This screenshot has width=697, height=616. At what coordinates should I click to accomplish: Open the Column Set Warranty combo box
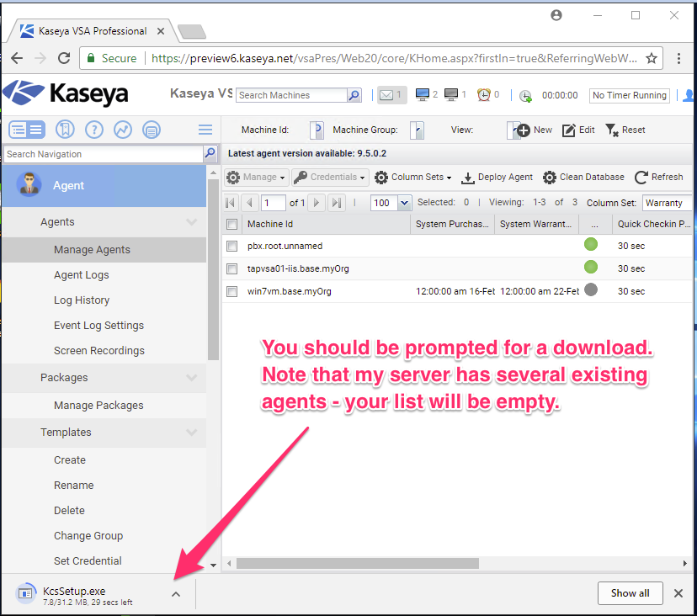[x=668, y=203]
